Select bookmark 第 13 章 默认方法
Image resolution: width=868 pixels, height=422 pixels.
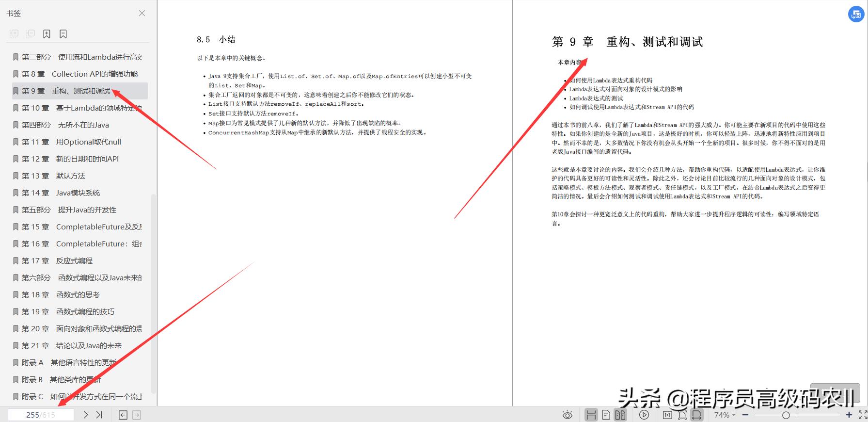tap(80, 176)
